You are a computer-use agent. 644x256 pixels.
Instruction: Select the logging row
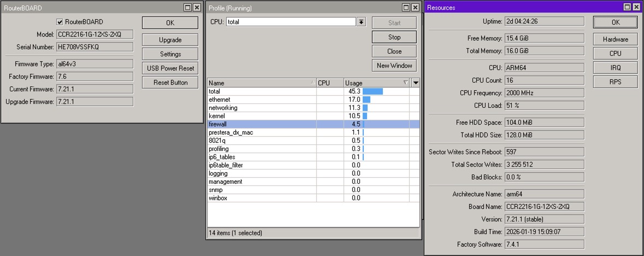[314, 174]
